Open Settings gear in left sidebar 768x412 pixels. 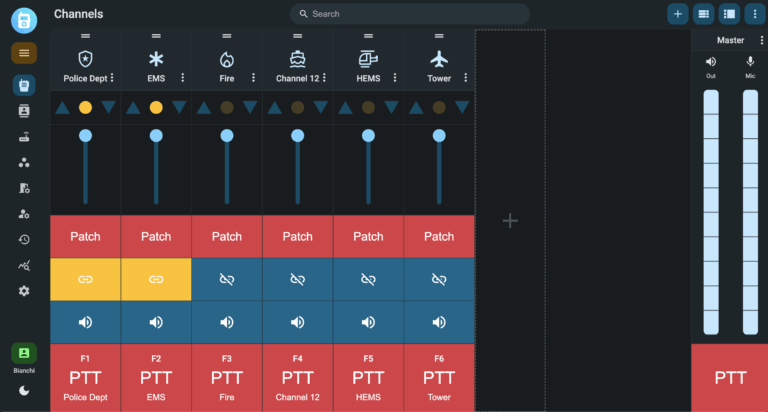click(x=24, y=291)
